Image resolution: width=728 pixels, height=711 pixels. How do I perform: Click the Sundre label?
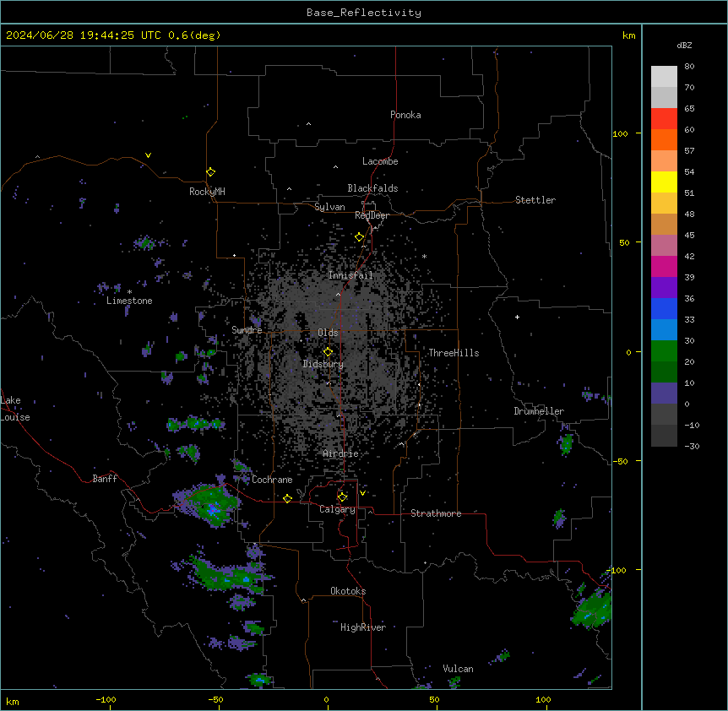pyautogui.click(x=247, y=330)
